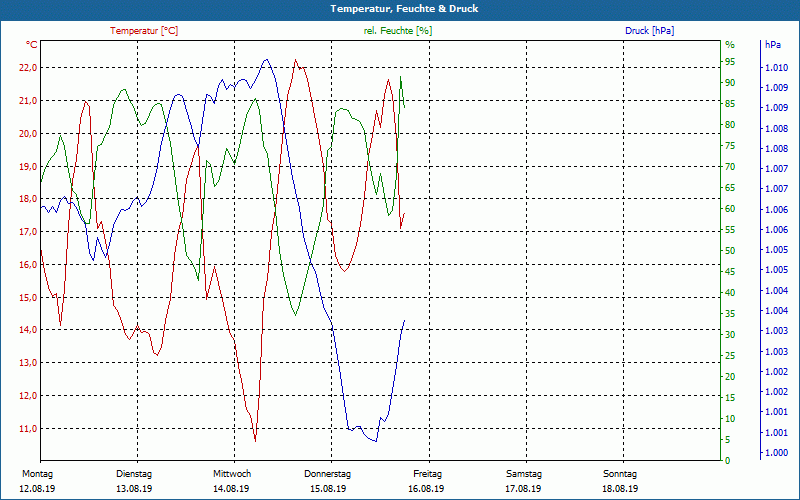The width and height of the screenshot is (800, 500).
Task: Click green humidity axis tick '65'
Action: point(730,188)
